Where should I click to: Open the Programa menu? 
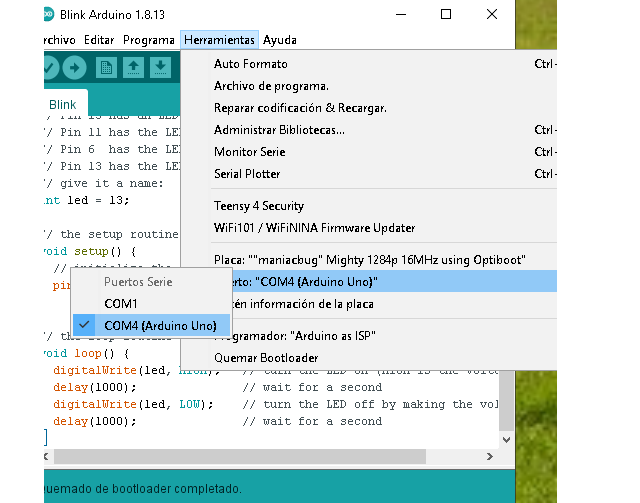149,40
